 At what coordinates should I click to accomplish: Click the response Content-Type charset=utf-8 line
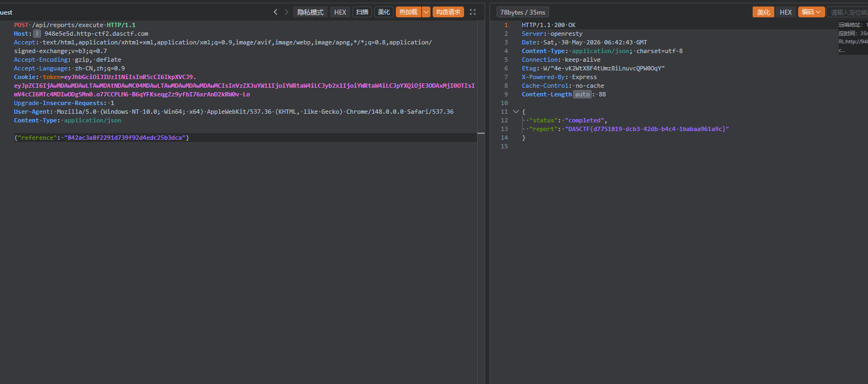click(x=602, y=51)
